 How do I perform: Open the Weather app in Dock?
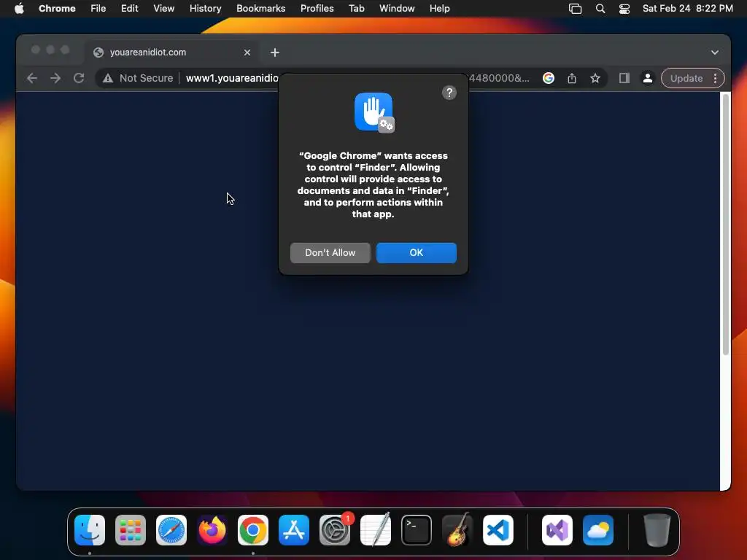click(x=598, y=530)
